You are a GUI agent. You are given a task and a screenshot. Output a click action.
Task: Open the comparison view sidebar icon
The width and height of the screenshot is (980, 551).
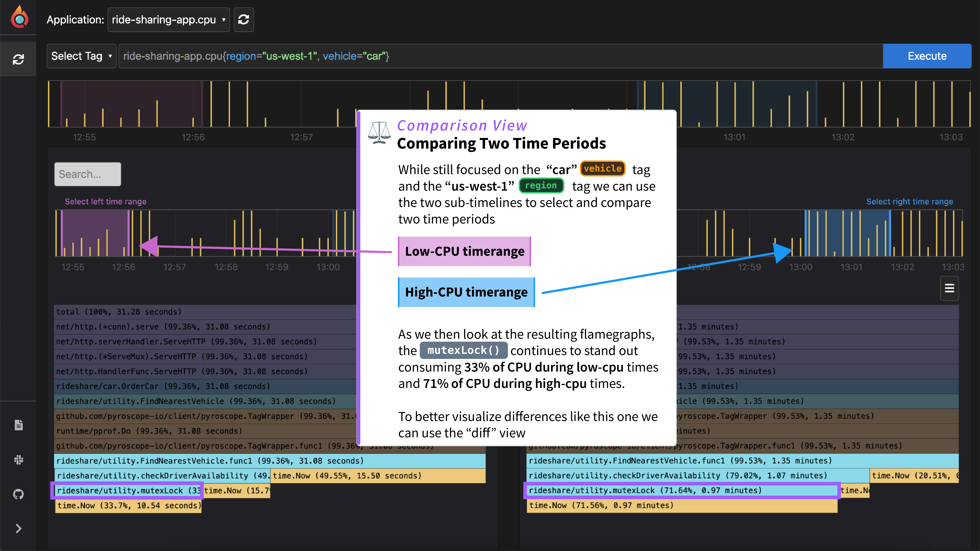[18, 59]
